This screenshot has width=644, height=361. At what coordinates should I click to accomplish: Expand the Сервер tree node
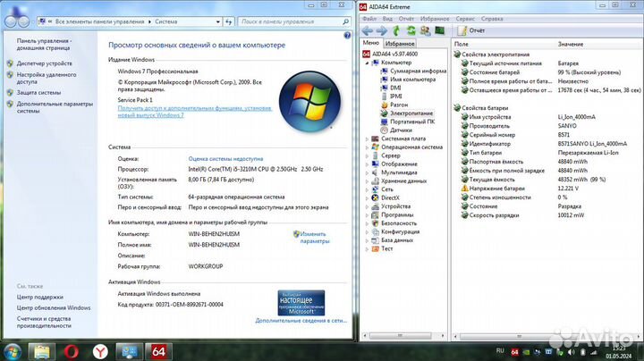368,155
